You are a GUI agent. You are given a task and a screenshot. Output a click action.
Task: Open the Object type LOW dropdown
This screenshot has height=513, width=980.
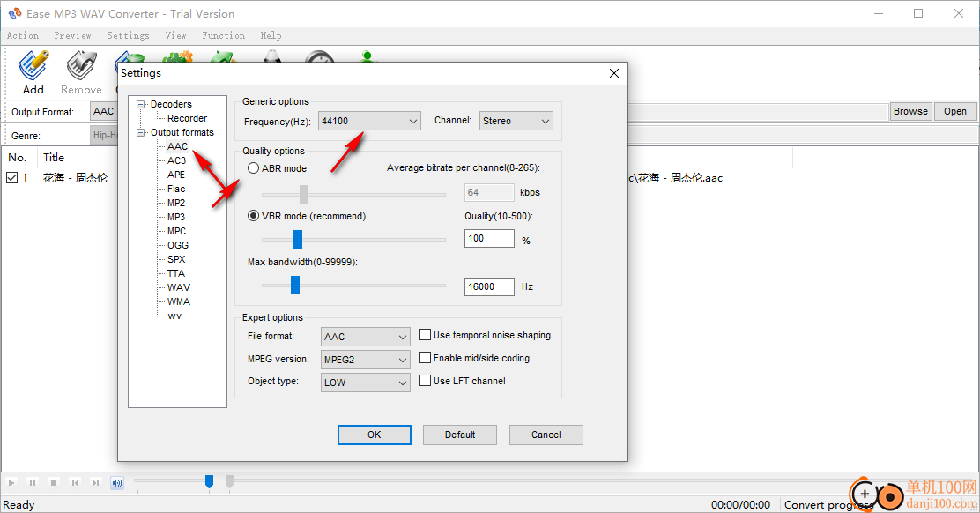365,383
